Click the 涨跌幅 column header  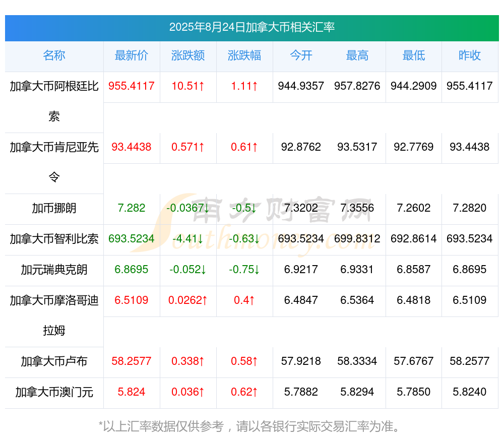coord(244,55)
